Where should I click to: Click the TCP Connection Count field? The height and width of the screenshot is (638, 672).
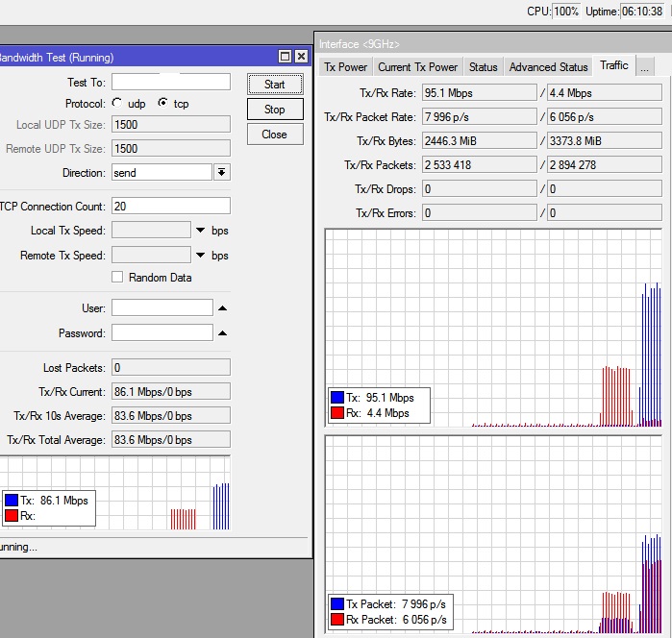pos(171,206)
